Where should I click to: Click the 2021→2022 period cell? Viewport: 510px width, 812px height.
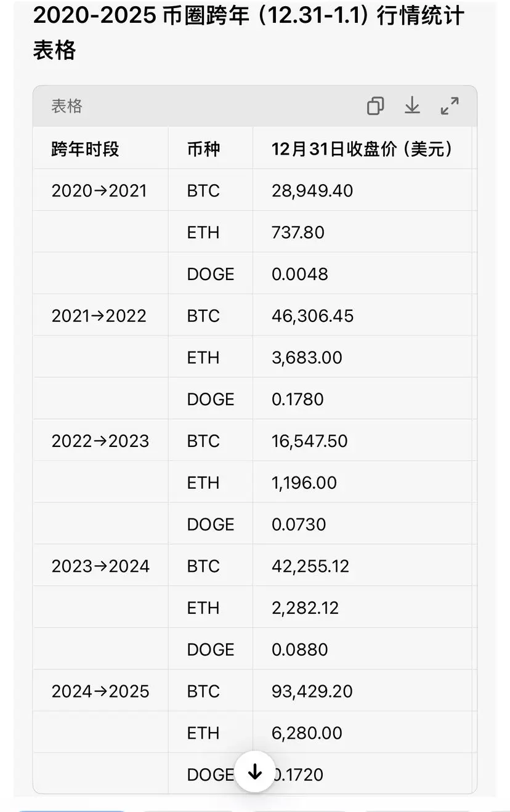99,316
